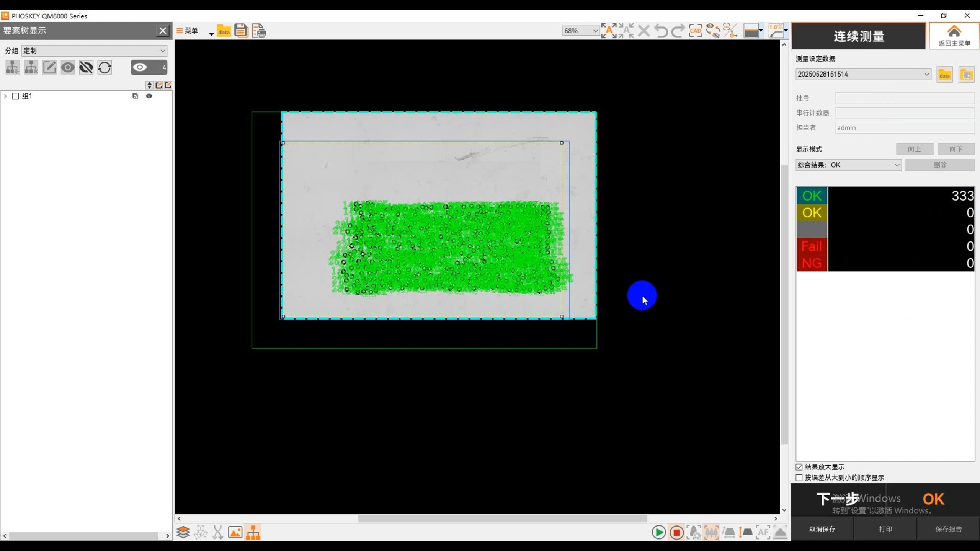
Task: Click the fit-to-view expand arrows icon
Action: pos(609,31)
